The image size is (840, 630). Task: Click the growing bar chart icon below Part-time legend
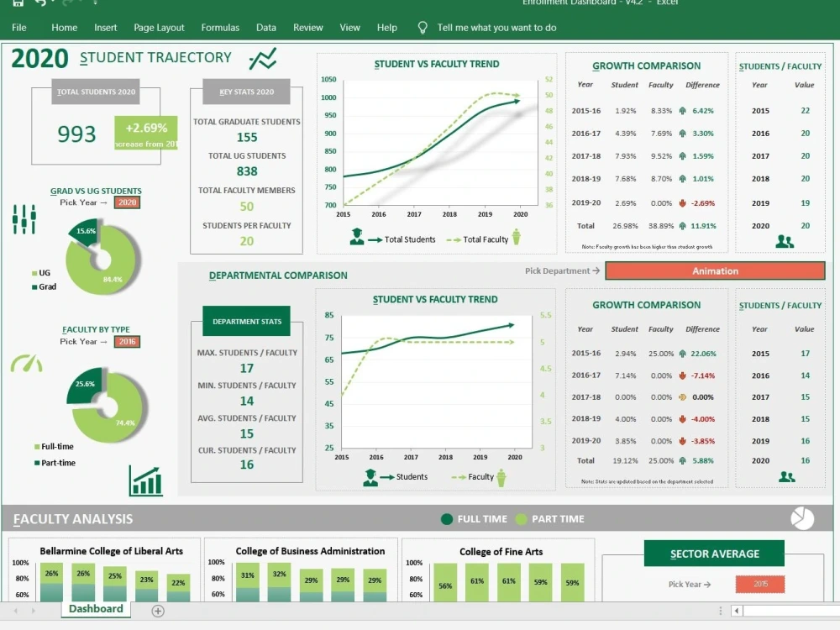144,481
